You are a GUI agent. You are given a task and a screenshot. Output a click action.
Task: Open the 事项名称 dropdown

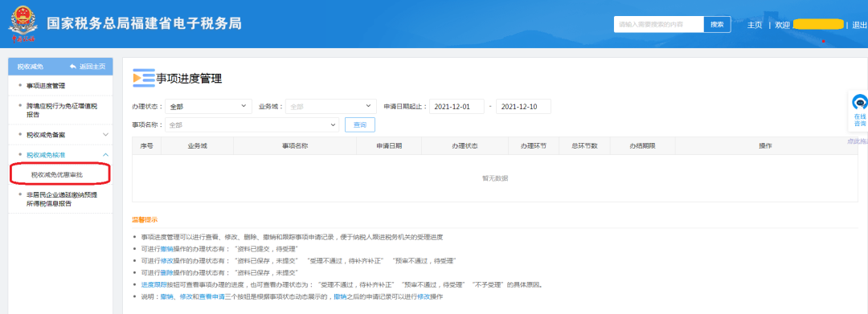click(x=252, y=125)
